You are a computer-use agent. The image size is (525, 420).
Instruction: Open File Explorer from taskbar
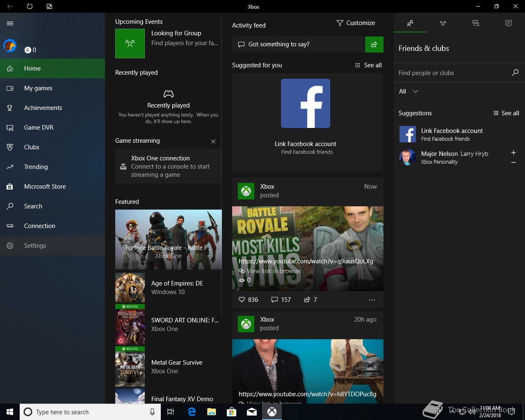pyautogui.click(x=211, y=412)
